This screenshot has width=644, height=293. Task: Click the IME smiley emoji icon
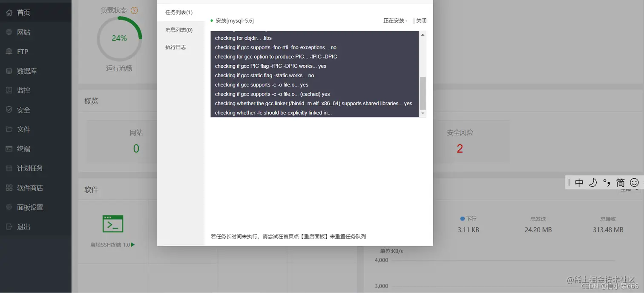coord(634,183)
